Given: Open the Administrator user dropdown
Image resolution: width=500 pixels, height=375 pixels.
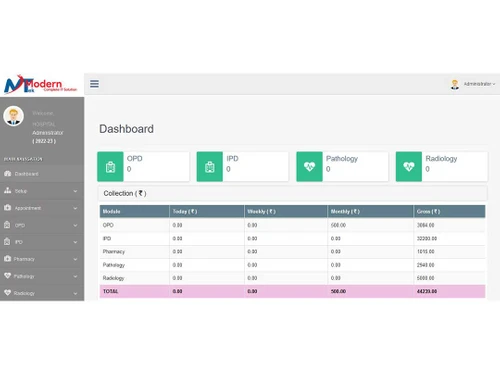Looking at the screenshot, I should pyautogui.click(x=479, y=84).
